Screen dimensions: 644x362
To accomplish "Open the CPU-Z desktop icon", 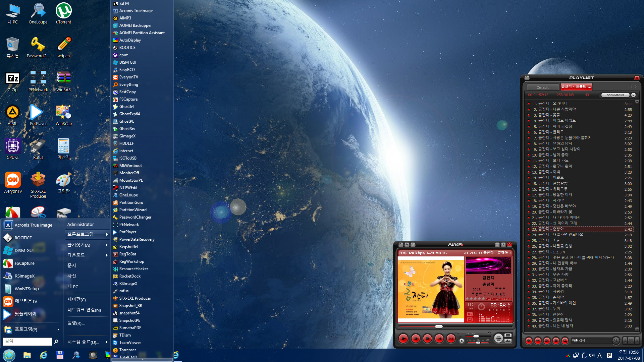I will [12, 149].
